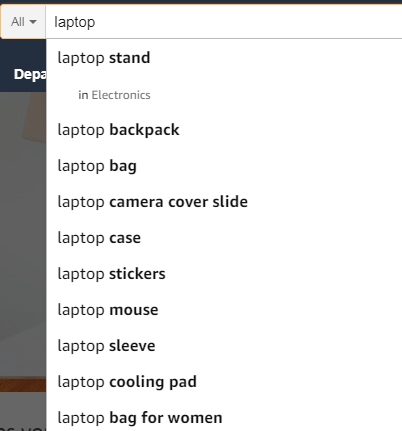Click "backpack" bold text in suggestions
This screenshot has height=431, width=402.
click(144, 130)
